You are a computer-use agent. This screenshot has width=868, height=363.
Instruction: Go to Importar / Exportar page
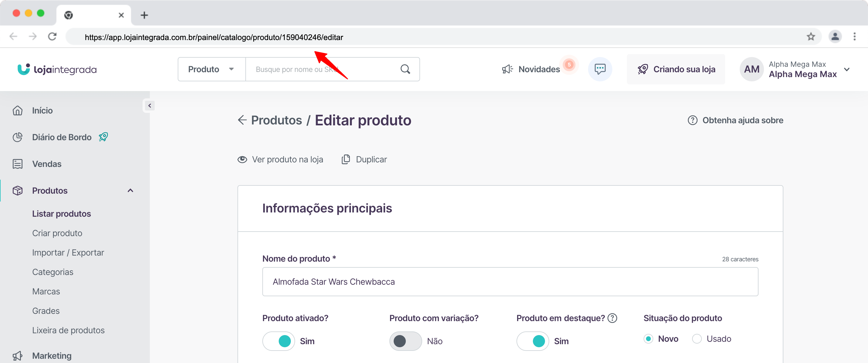tap(68, 252)
